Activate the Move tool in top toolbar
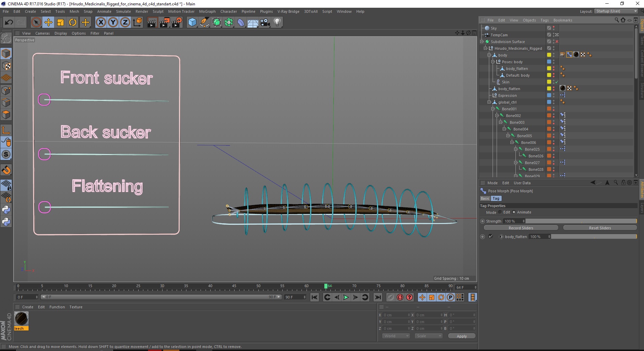The image size is (644, 351). pos(48,23)
